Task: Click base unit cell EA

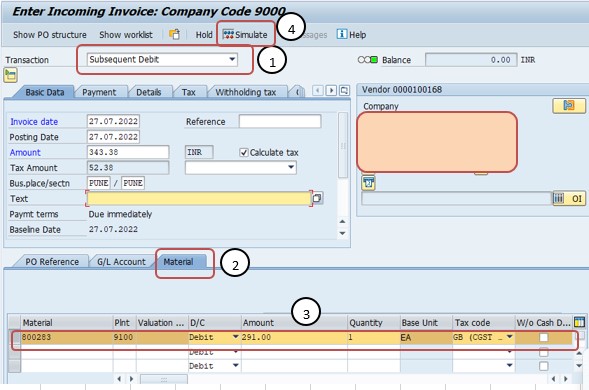Action: point(426,337)
